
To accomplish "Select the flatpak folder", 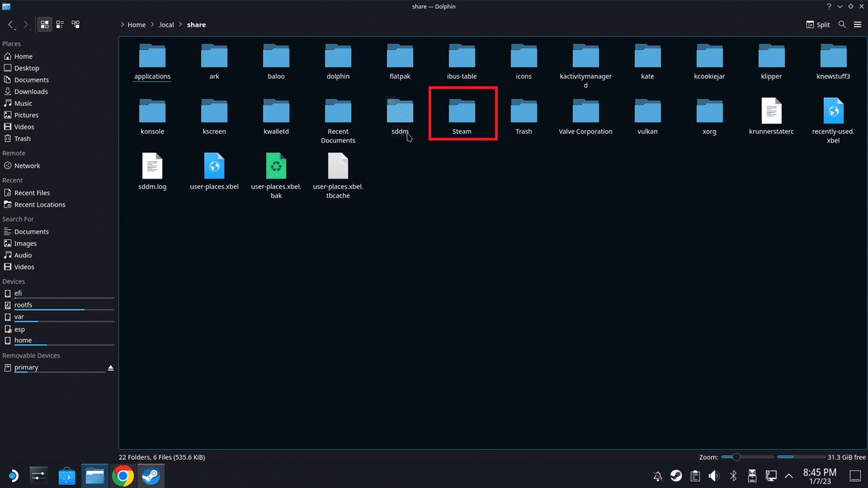I will tap(400, 61).
